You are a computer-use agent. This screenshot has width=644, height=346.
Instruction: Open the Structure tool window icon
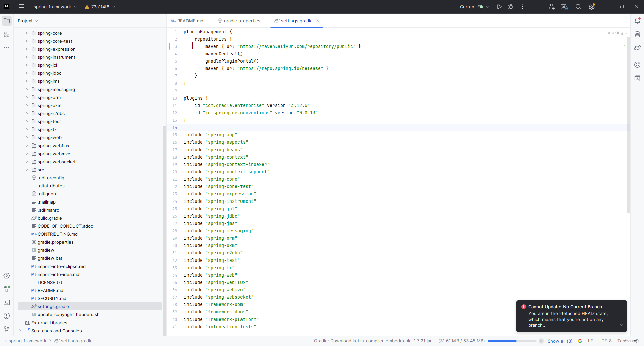coord(7,34)
